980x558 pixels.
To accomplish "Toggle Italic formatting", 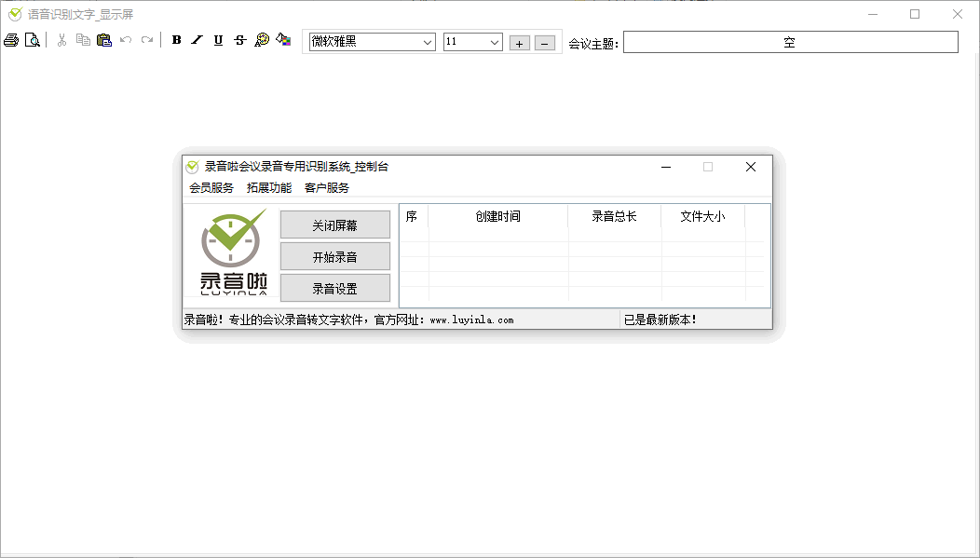I will (197, 40).
